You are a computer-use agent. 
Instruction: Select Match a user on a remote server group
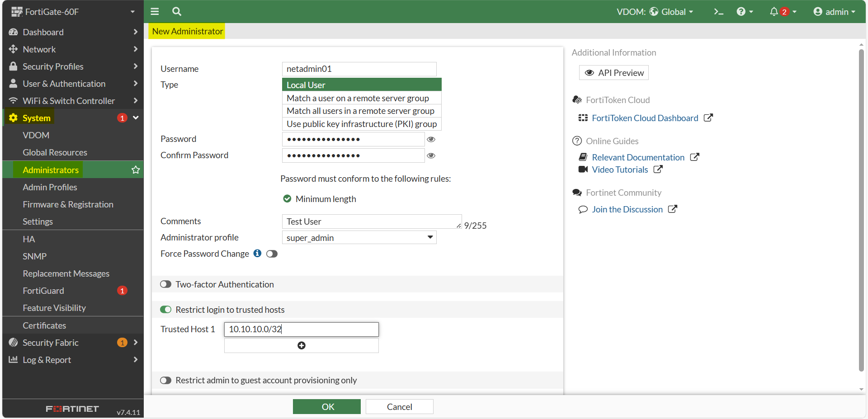coord(362,98)
